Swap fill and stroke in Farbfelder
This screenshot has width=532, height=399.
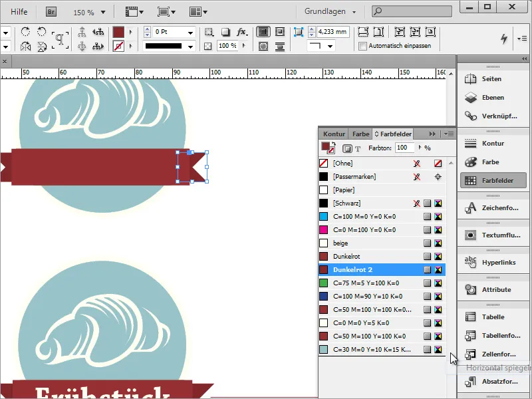tap(334, 144)
